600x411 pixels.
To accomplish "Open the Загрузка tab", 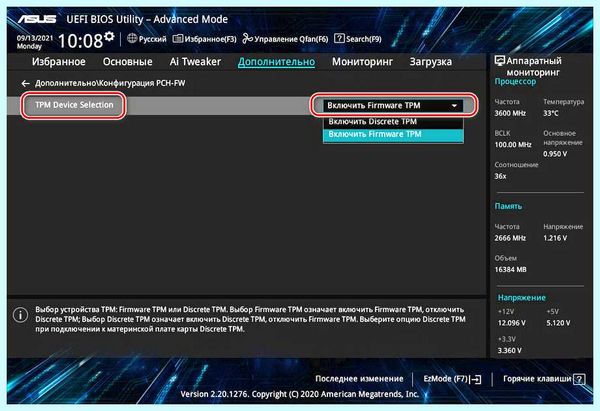I will click(x=430, y=62).
